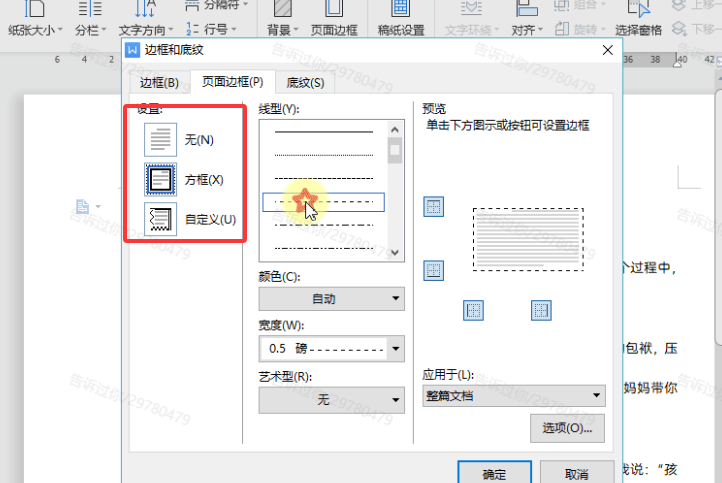
Task: Open the 颜色(C) color dropdown showing 自动
Action: click(x=332, y=299)
